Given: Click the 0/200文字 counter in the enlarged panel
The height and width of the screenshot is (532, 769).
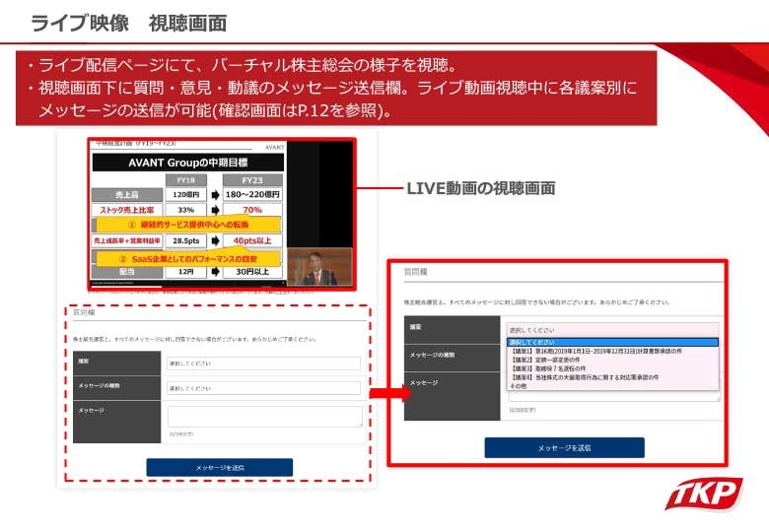Looking at the screenshot, I should [x=522, y=410].
